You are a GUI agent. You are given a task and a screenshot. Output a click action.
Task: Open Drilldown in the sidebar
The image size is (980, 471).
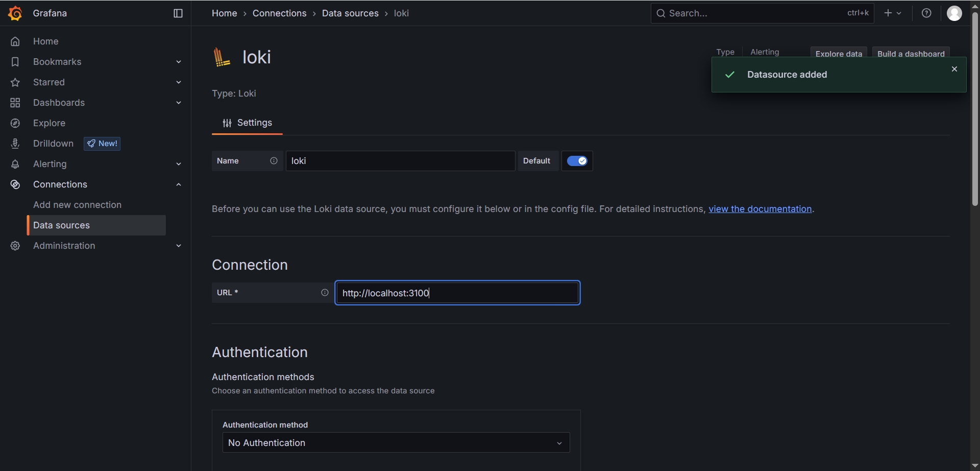pos(53,144)
